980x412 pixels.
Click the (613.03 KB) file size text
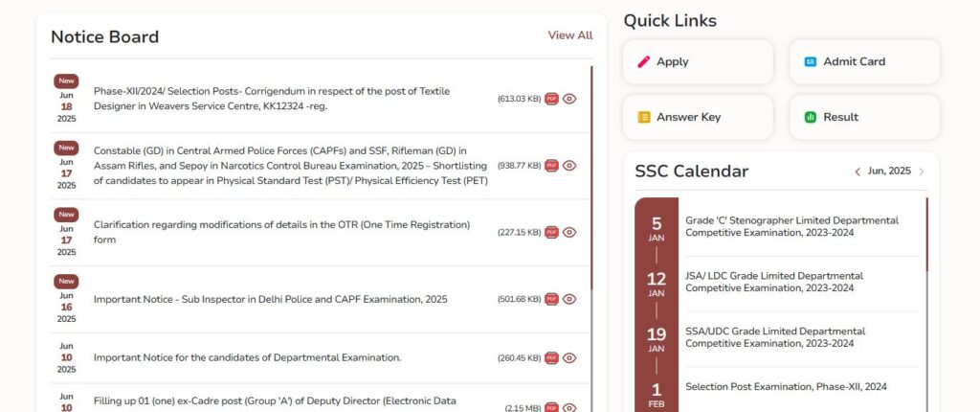[520, 99]
